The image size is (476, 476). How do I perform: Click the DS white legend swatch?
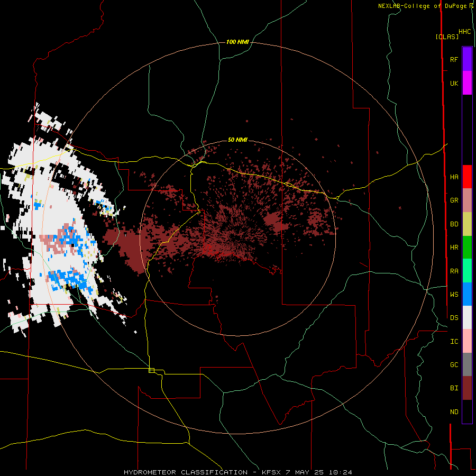point(467,317)
